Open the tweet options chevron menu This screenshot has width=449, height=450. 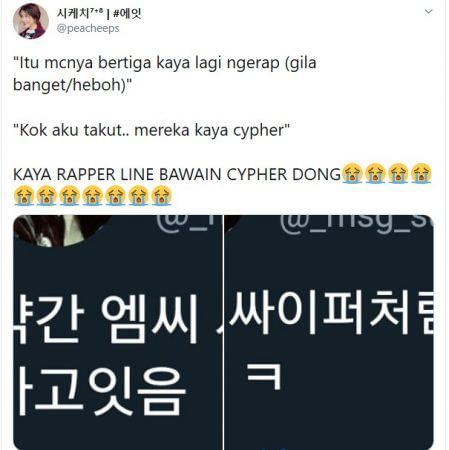(x=428, y=12)
